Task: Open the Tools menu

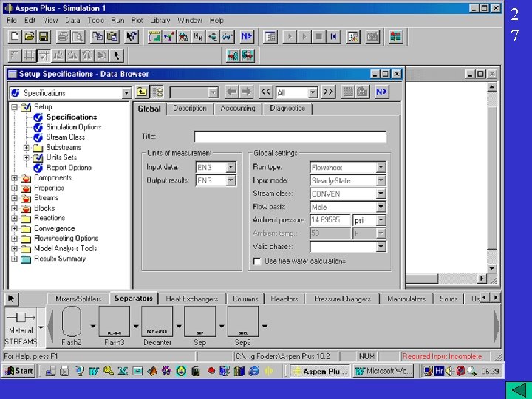Action: 95,21
